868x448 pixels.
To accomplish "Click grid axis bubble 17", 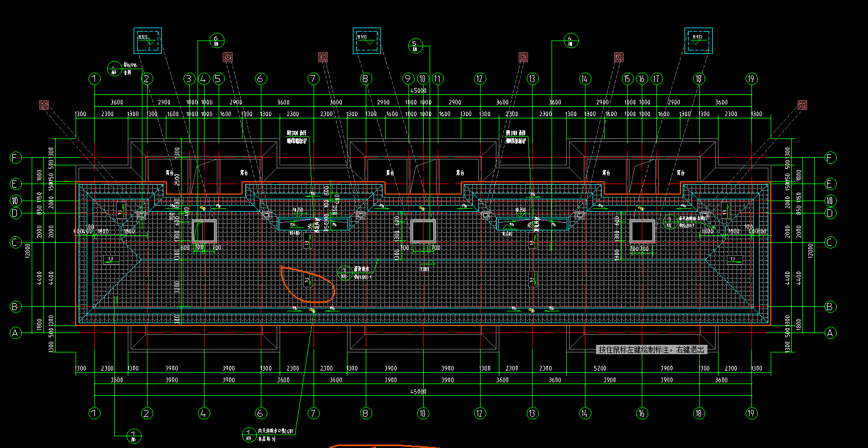I will point(656,79).
